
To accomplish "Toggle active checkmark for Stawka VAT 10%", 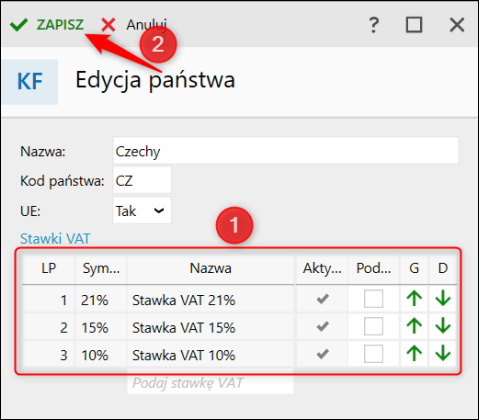I will pyautogui.click(x=323, y=354).
